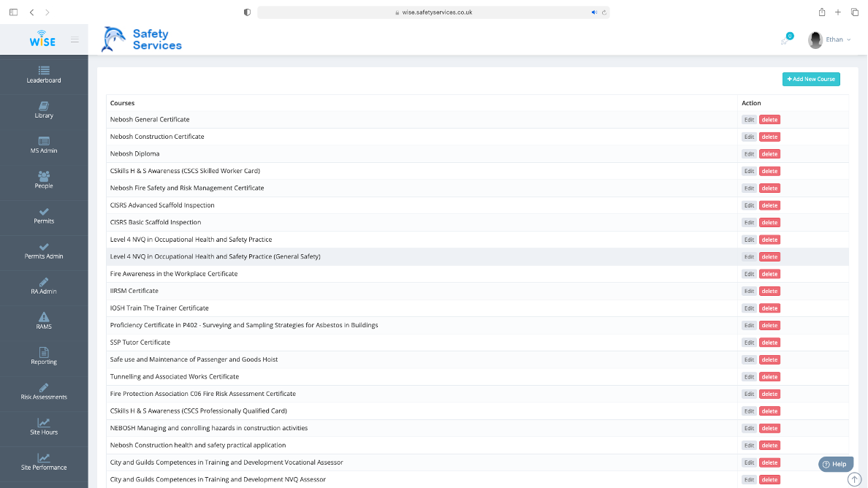Viewport: 868px width, 488px height.
Task: Edit IOSH Train The Trainer Certificate
Action: tap(749, 308)
